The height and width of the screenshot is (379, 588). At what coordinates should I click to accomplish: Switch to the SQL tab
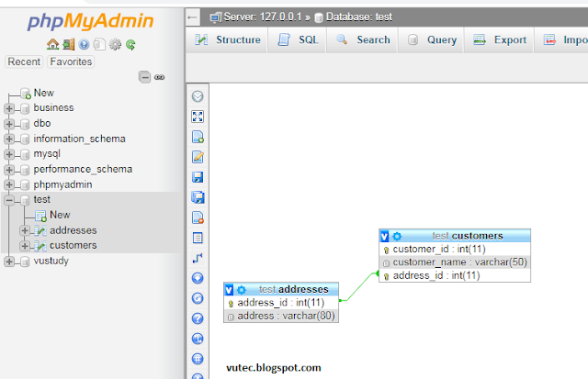[x=298, y=39]
